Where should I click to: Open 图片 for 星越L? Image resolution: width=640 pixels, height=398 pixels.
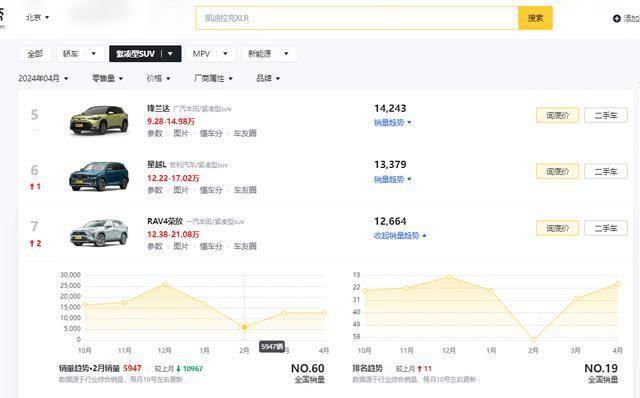point(181,190)
